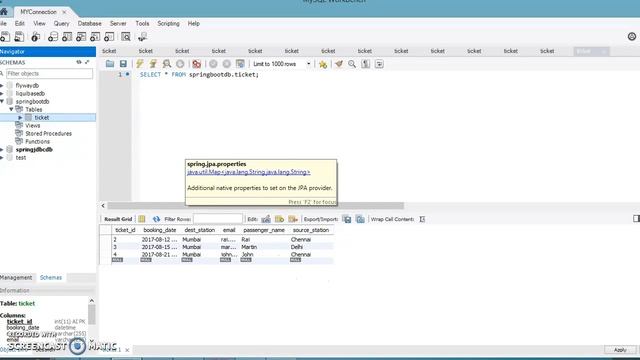Stop query execution icon
Image resolution: width=640 pixels, height=360 pixels.
180,64
